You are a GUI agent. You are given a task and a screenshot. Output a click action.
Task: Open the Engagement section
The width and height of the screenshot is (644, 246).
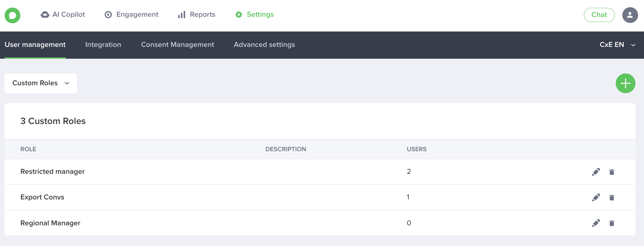tap(131, 14)
